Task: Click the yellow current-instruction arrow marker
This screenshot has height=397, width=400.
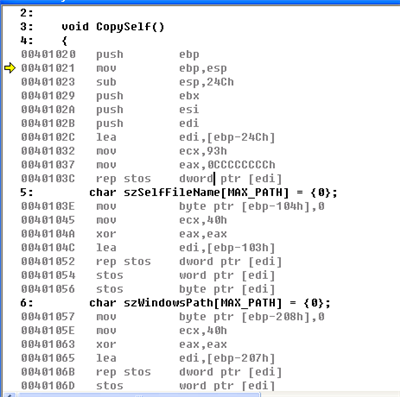Action: (10, 68)
